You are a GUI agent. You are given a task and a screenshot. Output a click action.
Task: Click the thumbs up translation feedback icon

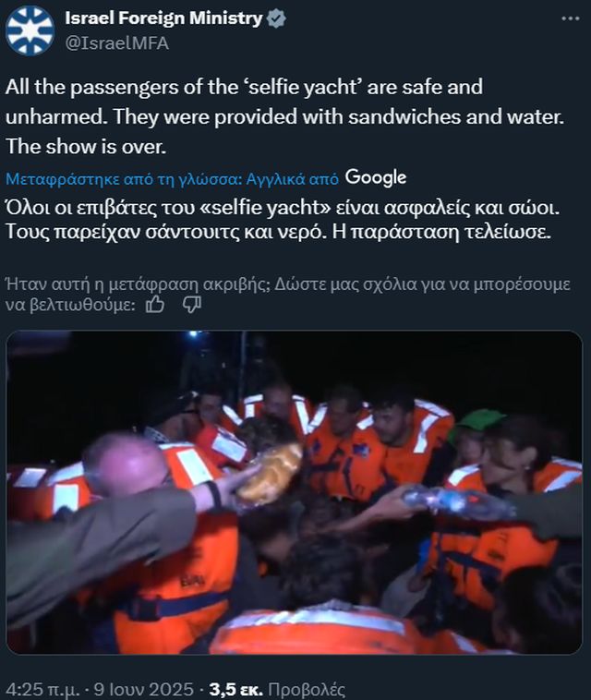(x=155, y=305)
